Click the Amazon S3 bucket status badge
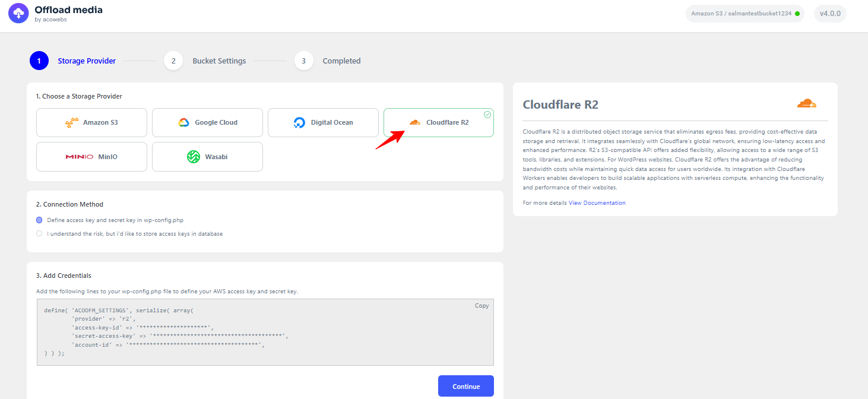This screenshot has height=399, width=868. [x=745, y=14]
